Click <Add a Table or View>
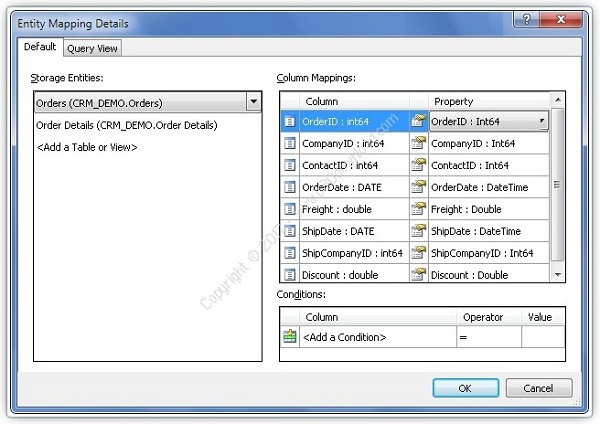The height and width of the screenshot is (424, 600). coord(87,147)
